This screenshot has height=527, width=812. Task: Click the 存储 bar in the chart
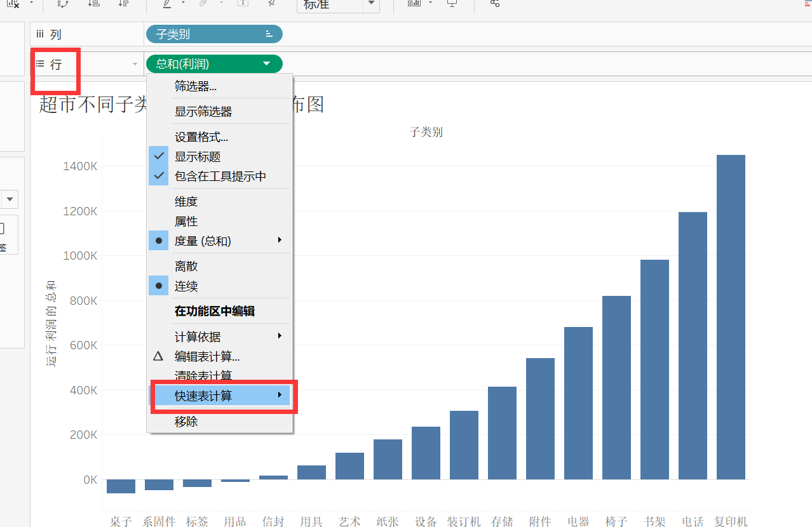point(502,433)
